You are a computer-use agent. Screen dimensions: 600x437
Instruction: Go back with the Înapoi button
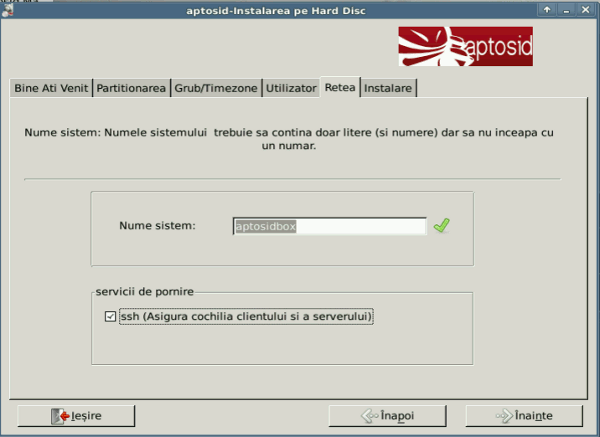[x=387, y=416]
